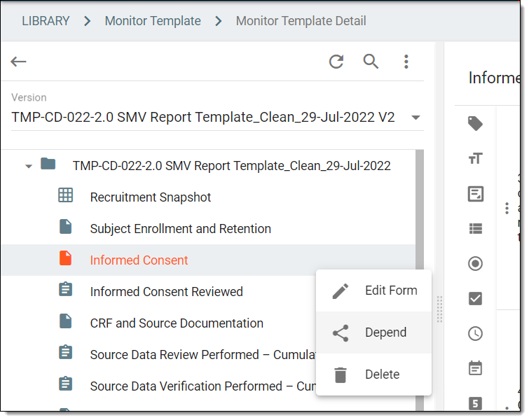The image size is (529, 420).
Task: Select the text area note component icon
Action: pyautogui.click(x=475, y=194)
